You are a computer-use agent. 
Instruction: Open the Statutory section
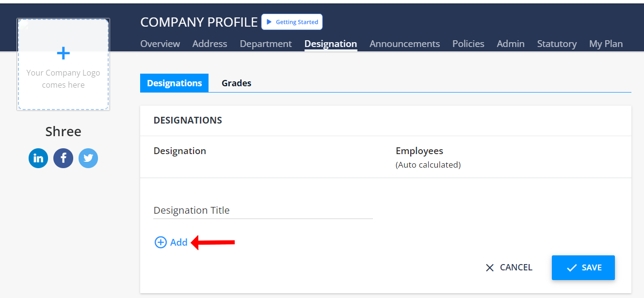[x=557, y=44]
